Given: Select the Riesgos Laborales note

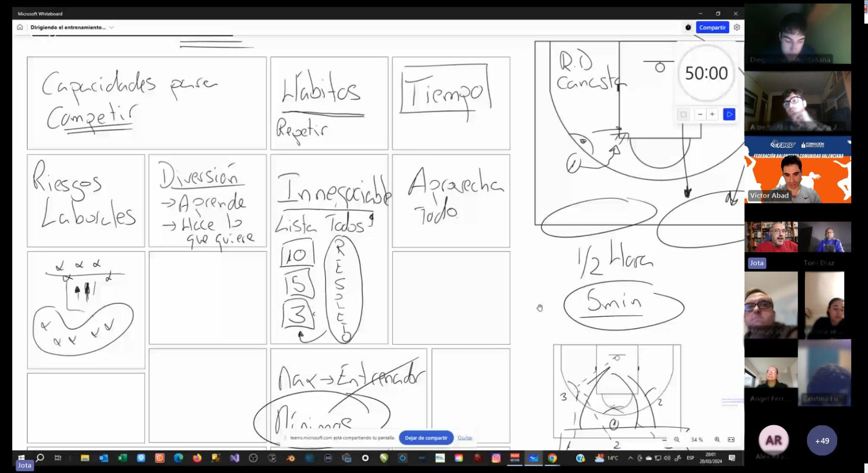Looking at the screenshot, I should tap(86, 201).
